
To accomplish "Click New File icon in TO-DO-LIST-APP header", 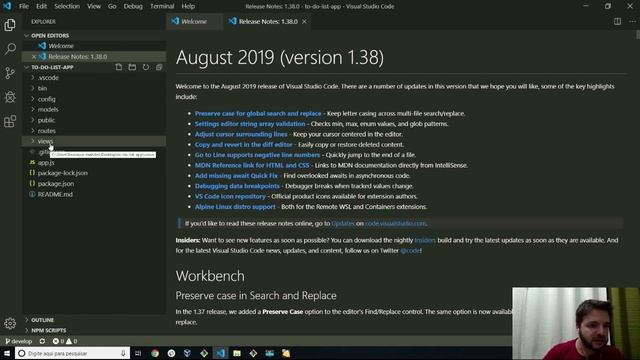I will point(119,67).
